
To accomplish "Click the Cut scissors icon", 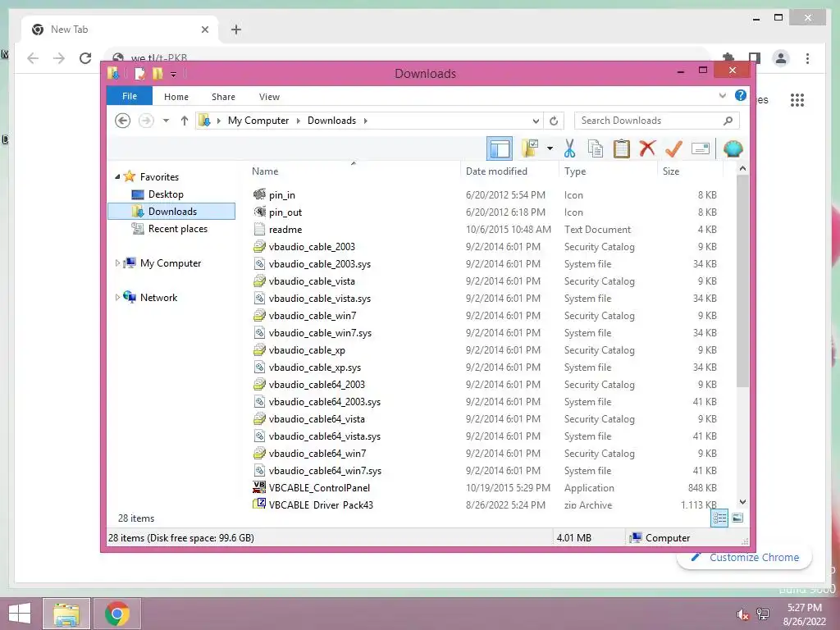I will pyautogui.click(x=569, y=148).
